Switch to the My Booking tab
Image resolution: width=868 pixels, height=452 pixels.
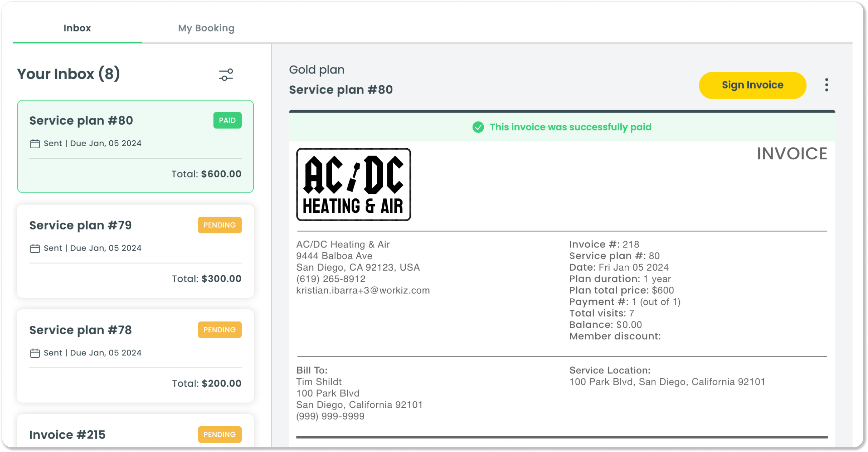tap(206, 28)
